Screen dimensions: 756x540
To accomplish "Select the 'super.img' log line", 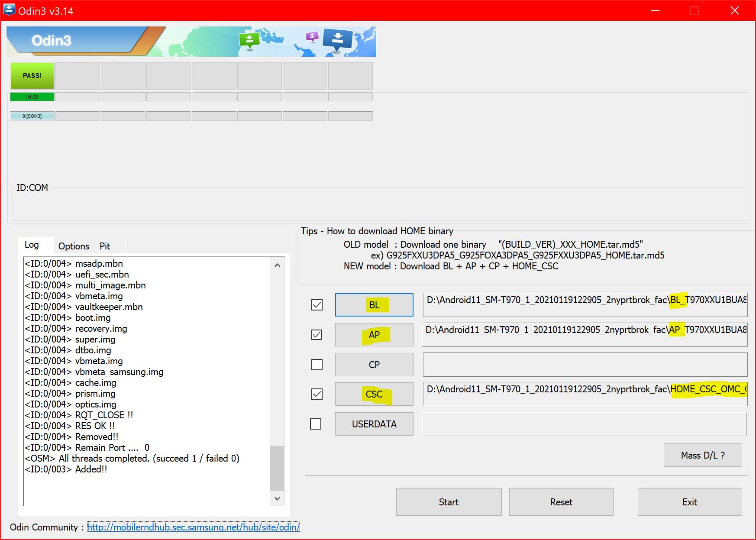I will [x=70, y=339].
